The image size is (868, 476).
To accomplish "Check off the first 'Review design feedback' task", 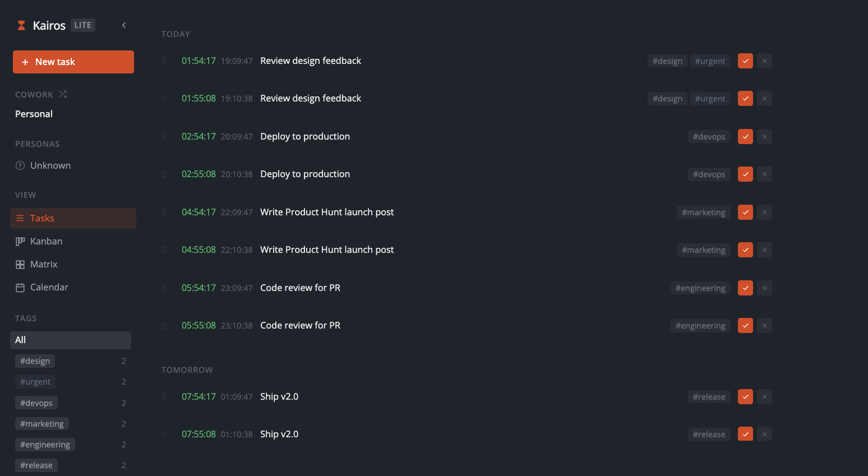I will (x=745, y=61).
